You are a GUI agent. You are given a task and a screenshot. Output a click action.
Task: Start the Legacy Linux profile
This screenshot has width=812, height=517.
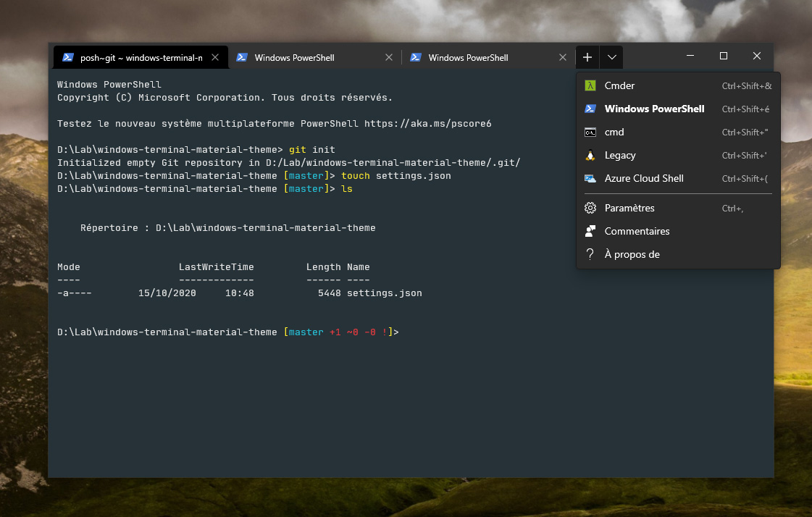(678, 155)
